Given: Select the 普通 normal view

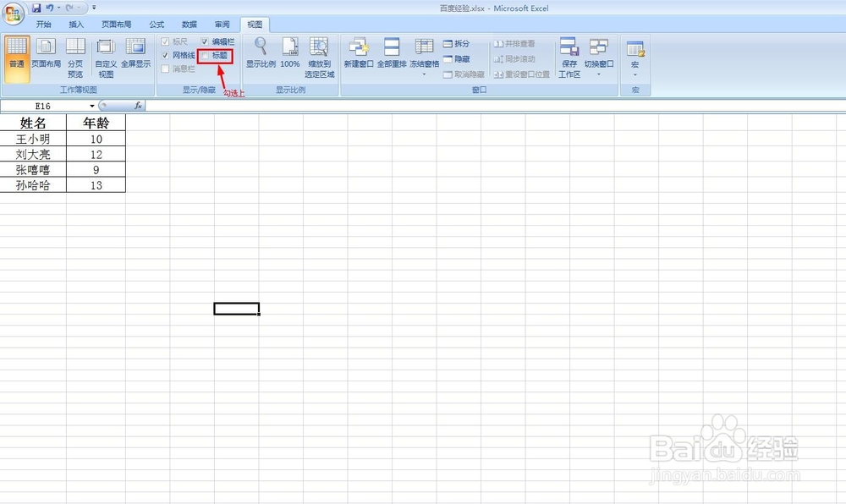Looking at the screenshot, I should coord(17,59).
